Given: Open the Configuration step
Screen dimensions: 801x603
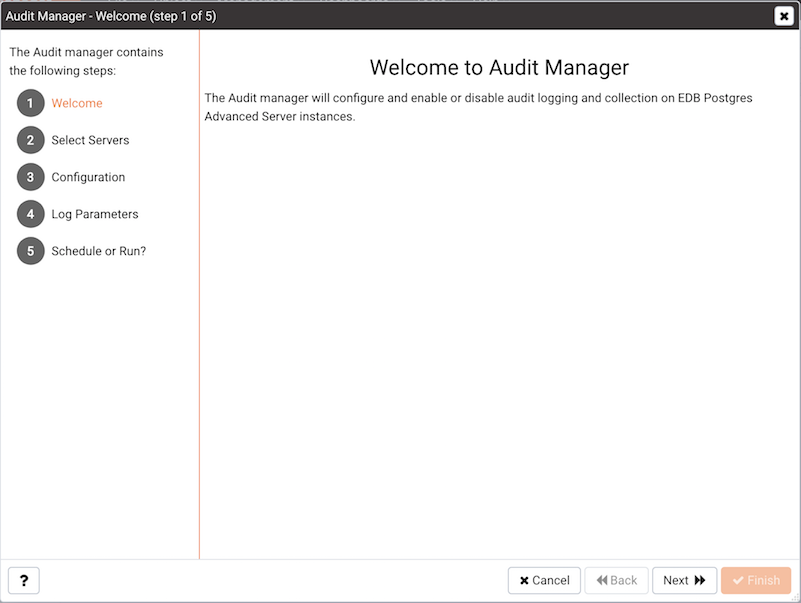Looking at the screenshot, I should tap(88, 177).
